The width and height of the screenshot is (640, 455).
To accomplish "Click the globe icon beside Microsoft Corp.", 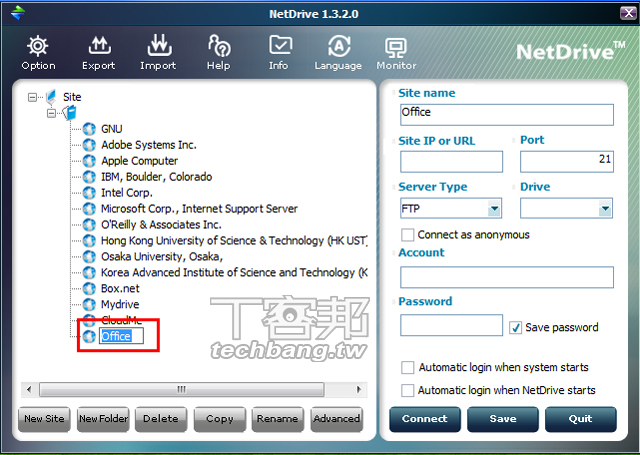I will (x=89, y=209).
